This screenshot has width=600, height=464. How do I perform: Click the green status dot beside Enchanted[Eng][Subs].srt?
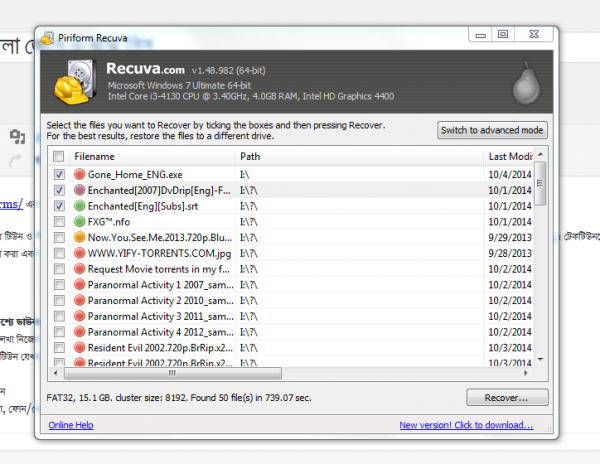point(79,206)
